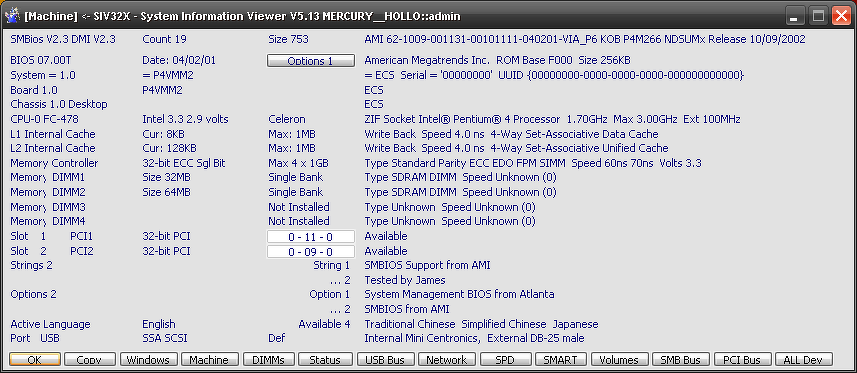Click the 'Count 19' text
The width and height of the screenshot is (857, 373).
coord(165,39)
